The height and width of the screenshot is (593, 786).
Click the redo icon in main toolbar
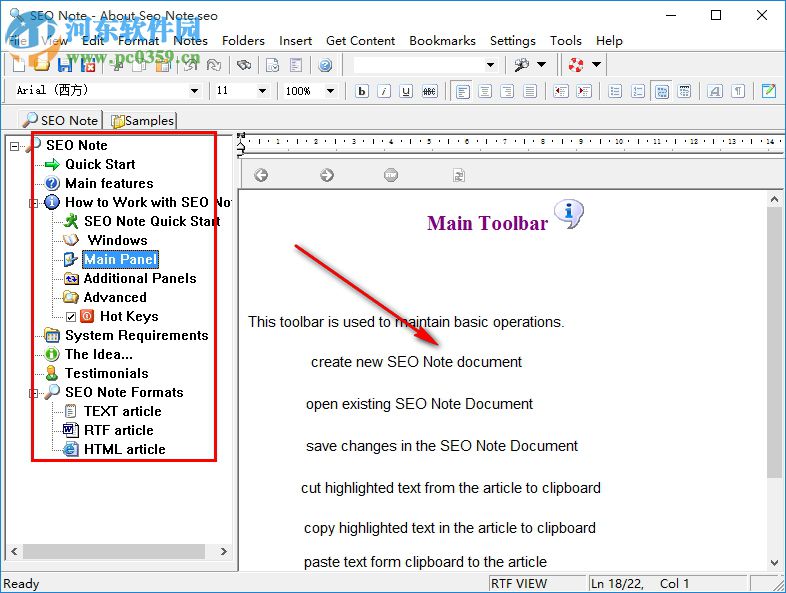pos(214,65)
